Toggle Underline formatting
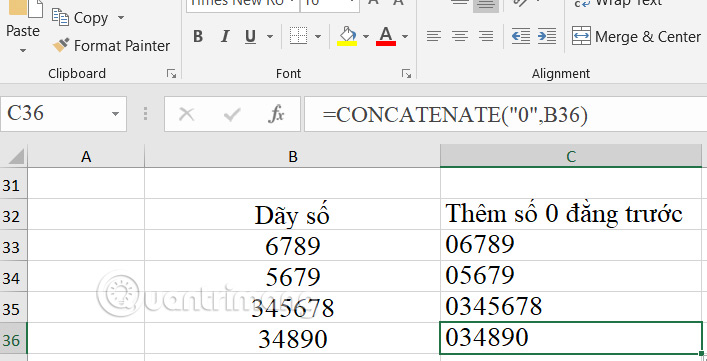707x361 pixels. tap(251, 36)
